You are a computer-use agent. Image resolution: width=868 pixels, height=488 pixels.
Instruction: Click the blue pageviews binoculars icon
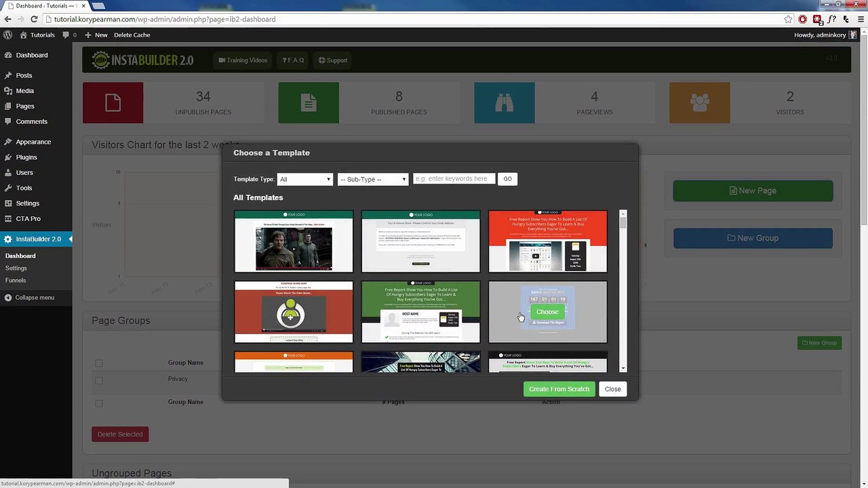coord(504,103)
